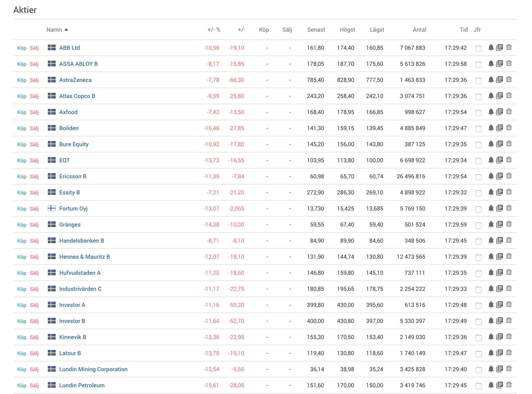The height and width of the screenshot is (394, 532).
Task: Remove Boliden via the trash icon
Action: click(509, 128)
